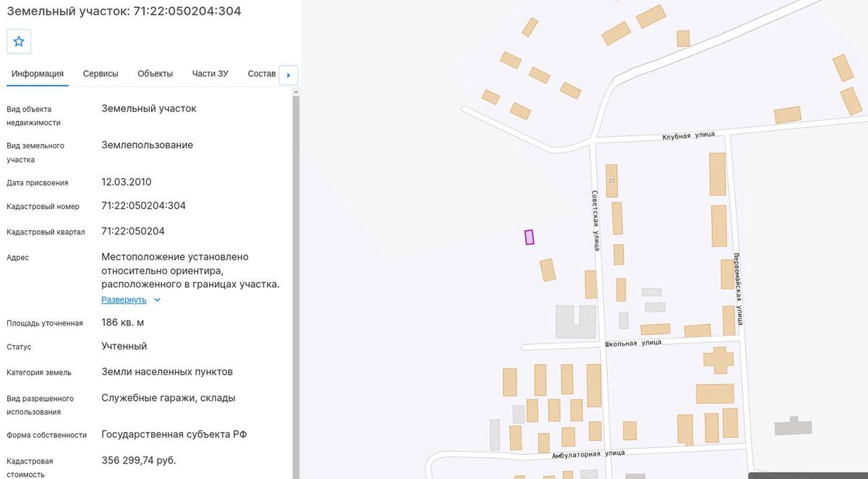
Task: Click the building numbered 27 on the map
Action: tap(612, 181)
